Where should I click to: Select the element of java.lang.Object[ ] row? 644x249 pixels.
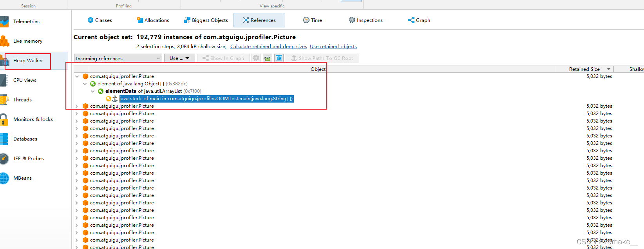click(x=143, y=84)
